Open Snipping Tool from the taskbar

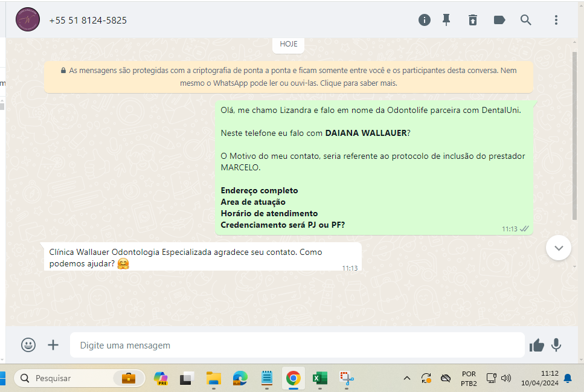click(347, 378)
